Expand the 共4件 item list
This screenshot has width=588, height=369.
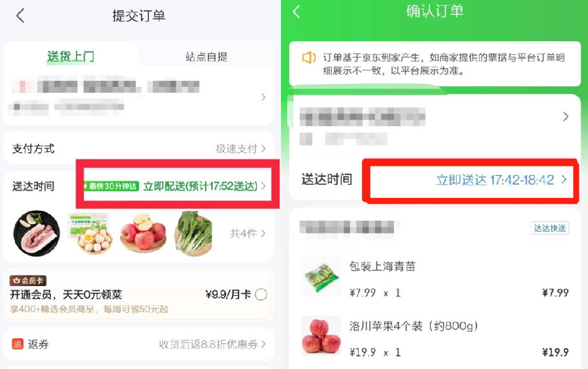click(x=248, y=233)
